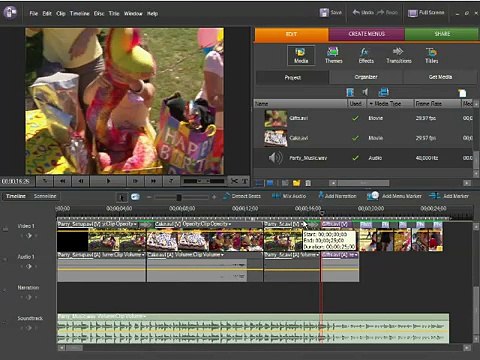Switch project to list view icon
Image resolution: width=480 pixels, height=360 pixels.
(x=259, y=183)
